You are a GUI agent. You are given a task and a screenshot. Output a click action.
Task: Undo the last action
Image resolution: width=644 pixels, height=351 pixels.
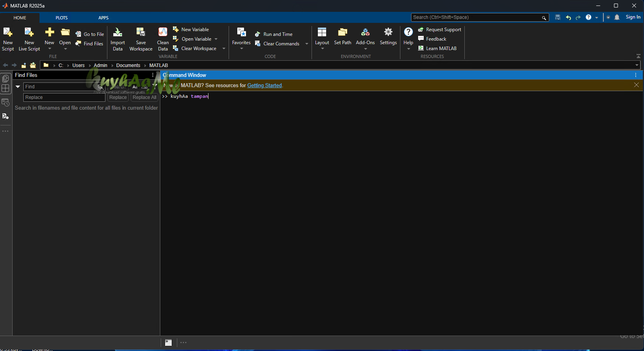point(568,17)
